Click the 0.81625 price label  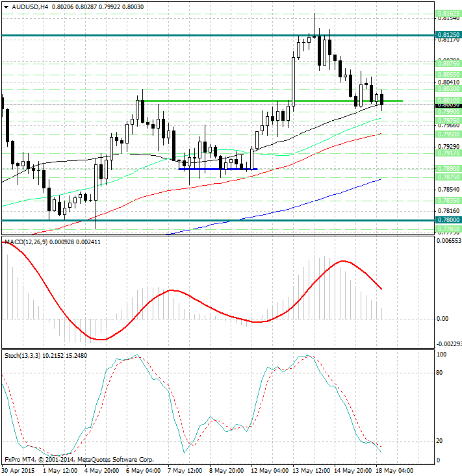(x=449, y=14)
